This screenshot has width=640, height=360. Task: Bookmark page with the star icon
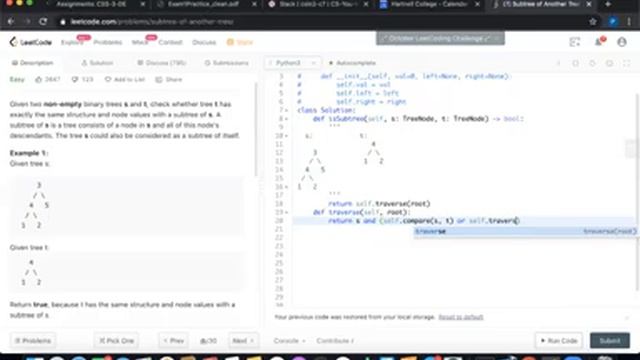click(x=593, y=22)
